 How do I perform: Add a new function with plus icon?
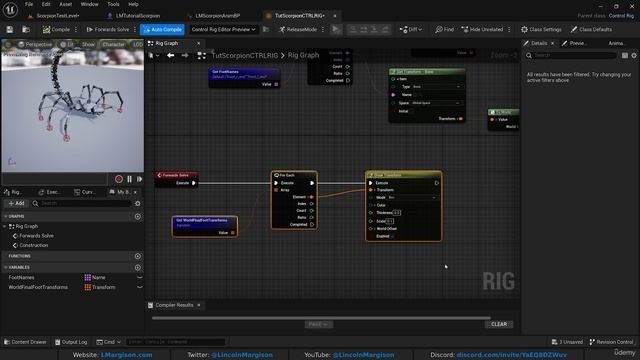point(138,256)
